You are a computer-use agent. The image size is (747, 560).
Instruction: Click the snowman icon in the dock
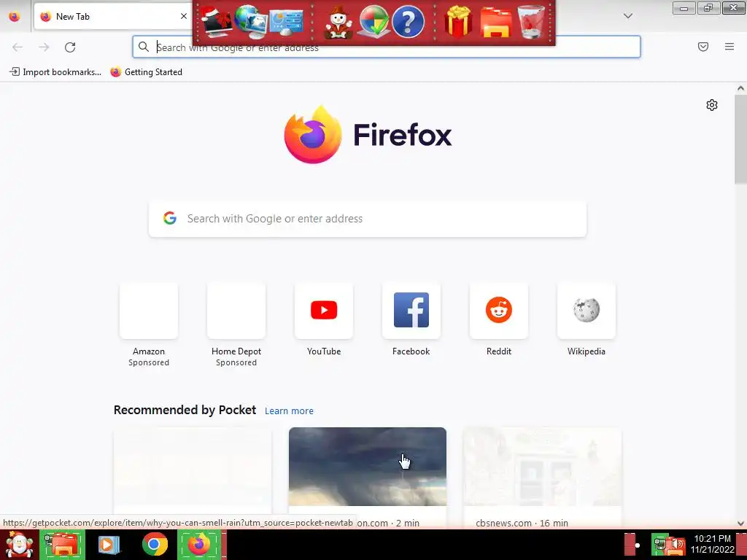click(x=338, y=23)
